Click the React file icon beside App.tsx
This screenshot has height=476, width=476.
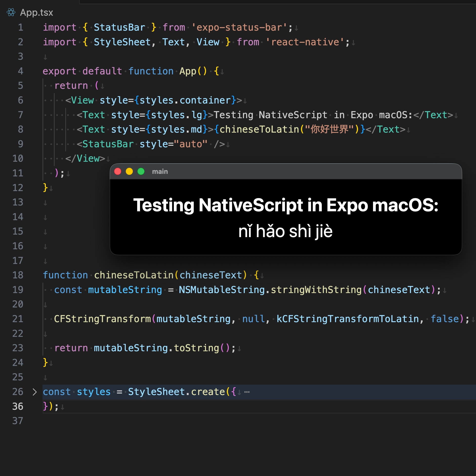11,12
